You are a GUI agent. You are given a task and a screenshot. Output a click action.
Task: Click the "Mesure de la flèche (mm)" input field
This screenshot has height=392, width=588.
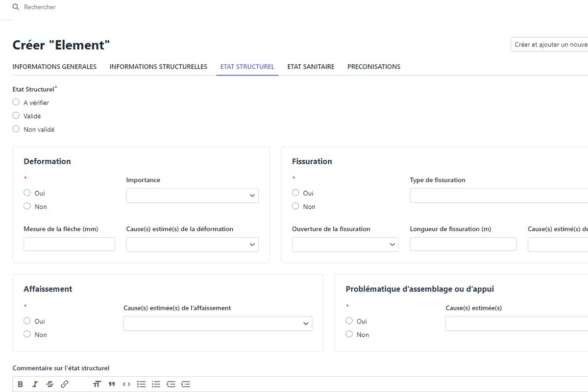(69, 244)
